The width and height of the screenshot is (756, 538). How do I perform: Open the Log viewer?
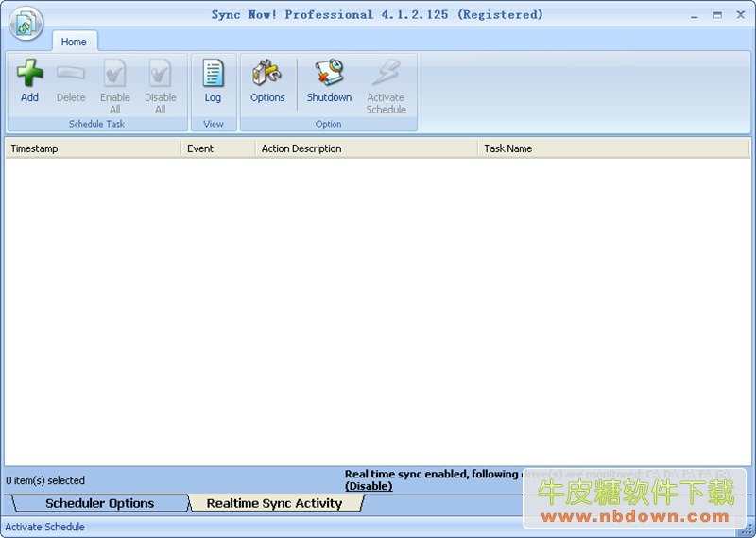click(x=213, y=74)
